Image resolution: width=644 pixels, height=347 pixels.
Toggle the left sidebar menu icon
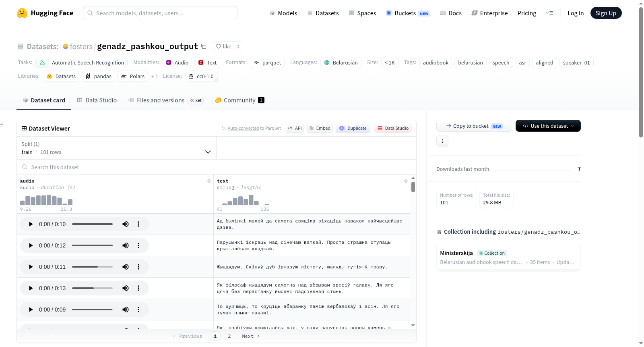click(x=2, y=125)
